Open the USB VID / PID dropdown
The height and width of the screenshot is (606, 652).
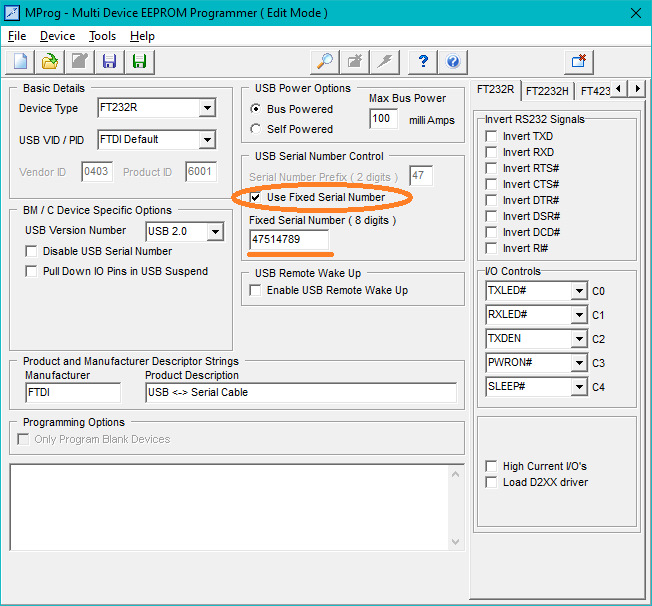(x=207, y=140)
